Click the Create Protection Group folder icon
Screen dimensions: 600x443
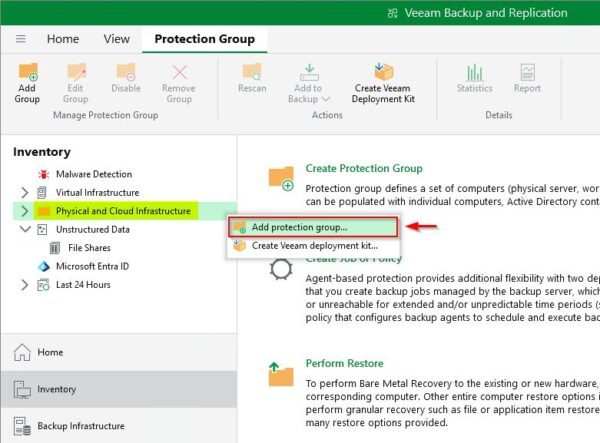281,178
